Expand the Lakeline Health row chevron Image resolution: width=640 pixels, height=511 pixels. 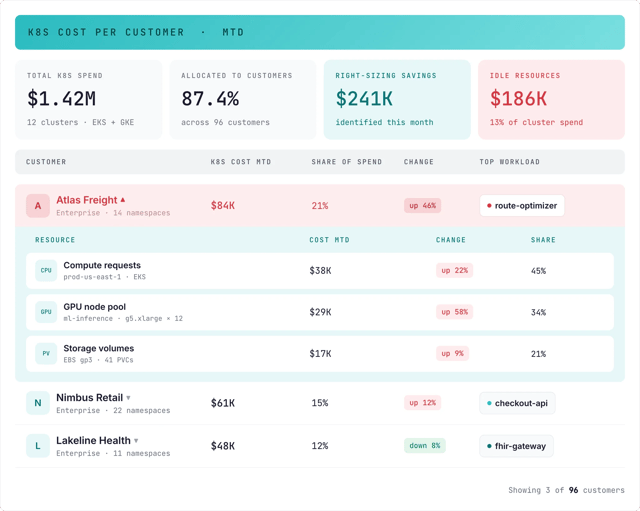click(x=136, y=441)
